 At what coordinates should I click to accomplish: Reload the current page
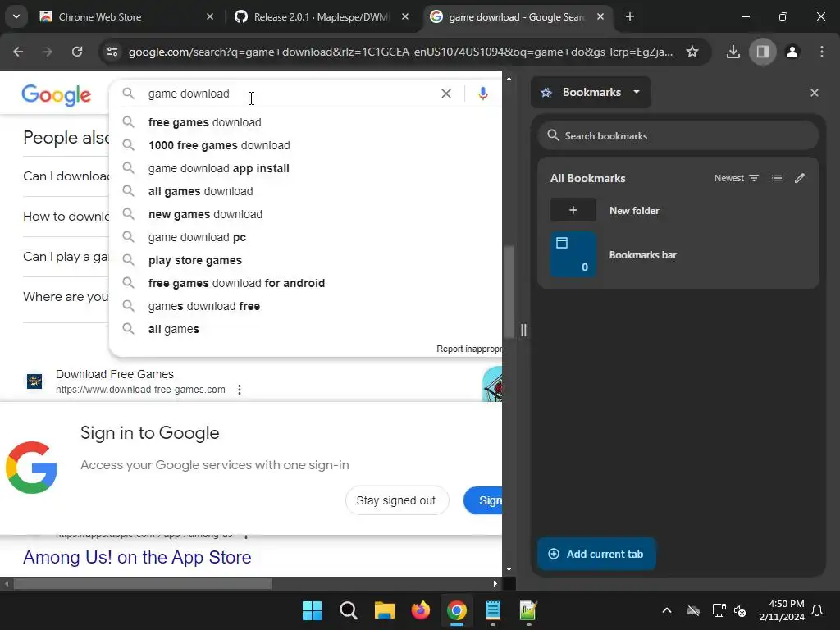click(77, 52)
